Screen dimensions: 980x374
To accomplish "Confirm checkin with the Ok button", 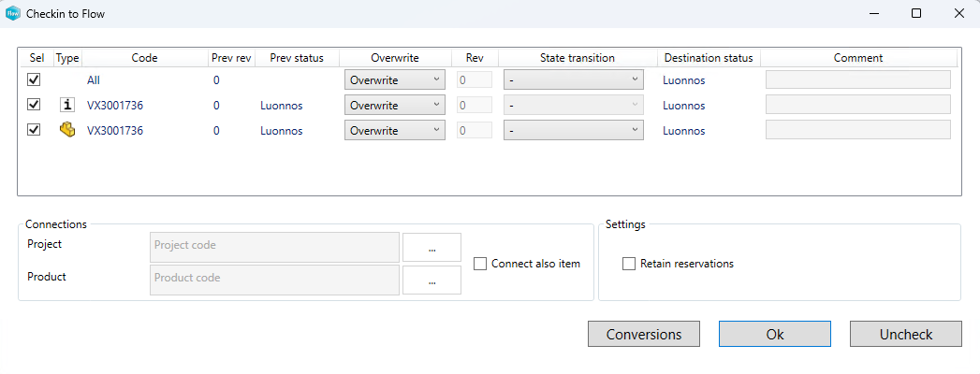I will [774, 334].
